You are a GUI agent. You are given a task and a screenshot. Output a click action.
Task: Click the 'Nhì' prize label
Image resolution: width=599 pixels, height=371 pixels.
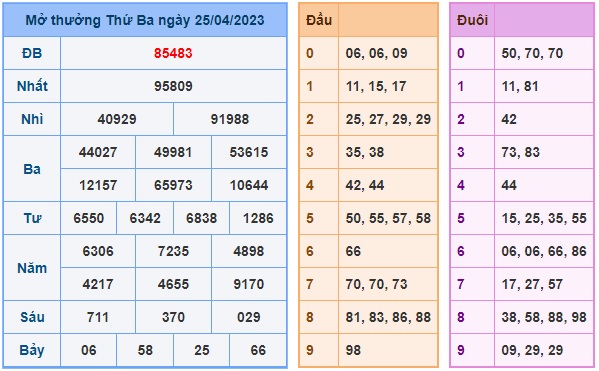32,119
